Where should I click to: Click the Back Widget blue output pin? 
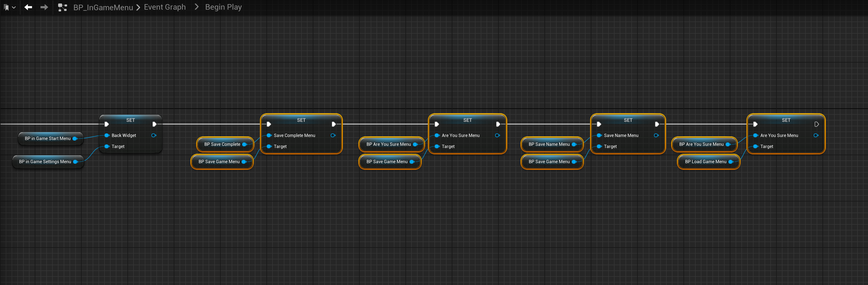[154, 135]
